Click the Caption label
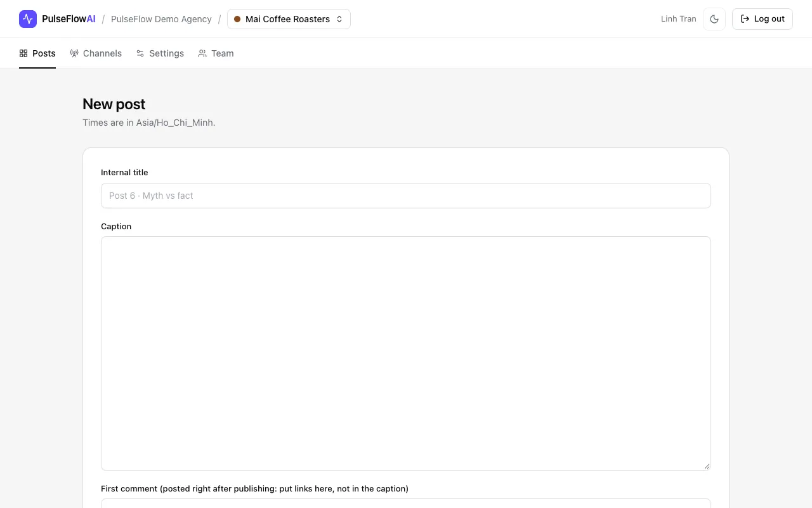 pyautogui.click(x=116, y=226)
